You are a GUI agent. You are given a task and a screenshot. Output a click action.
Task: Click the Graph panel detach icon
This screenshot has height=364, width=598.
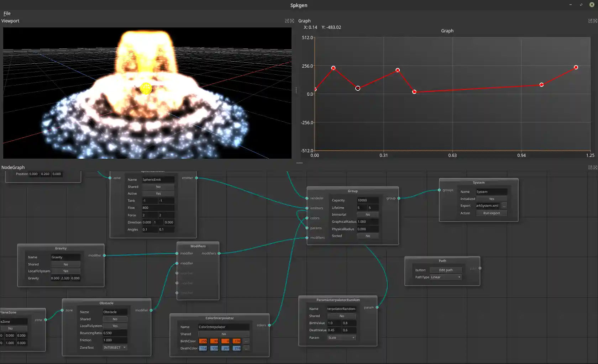pos(590,21)
